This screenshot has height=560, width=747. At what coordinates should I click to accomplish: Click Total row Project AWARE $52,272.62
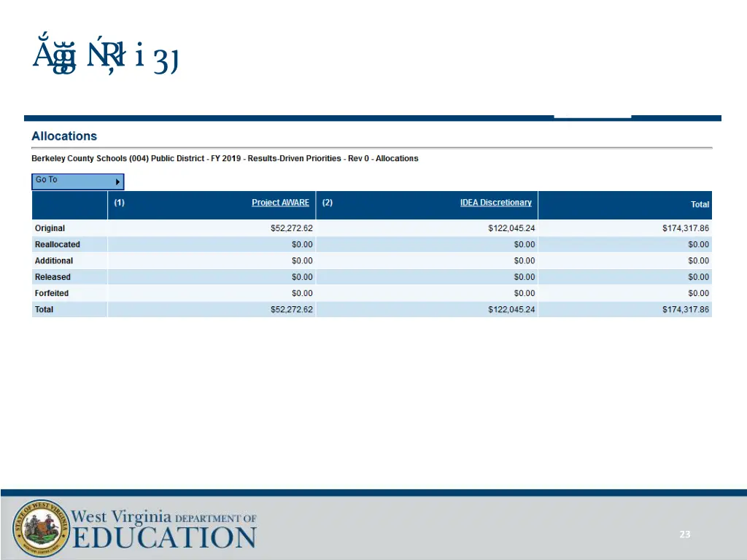292,309
